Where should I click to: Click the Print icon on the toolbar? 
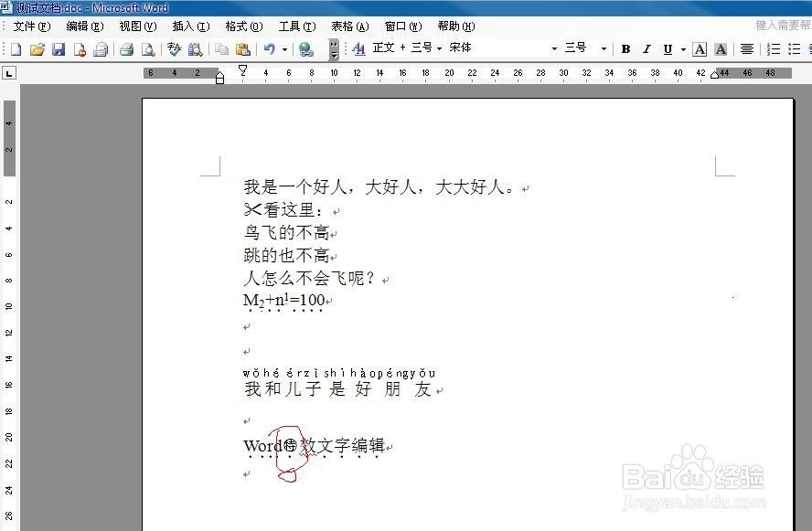click(x=128, y=49)
